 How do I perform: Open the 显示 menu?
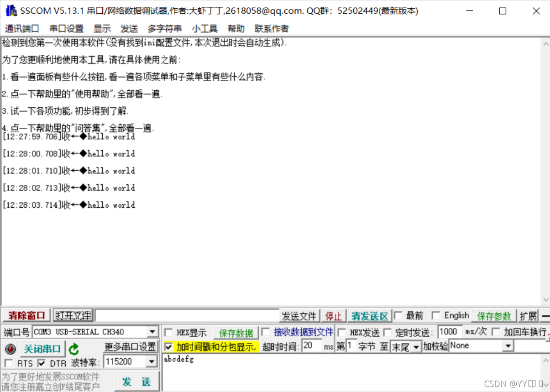102,29
